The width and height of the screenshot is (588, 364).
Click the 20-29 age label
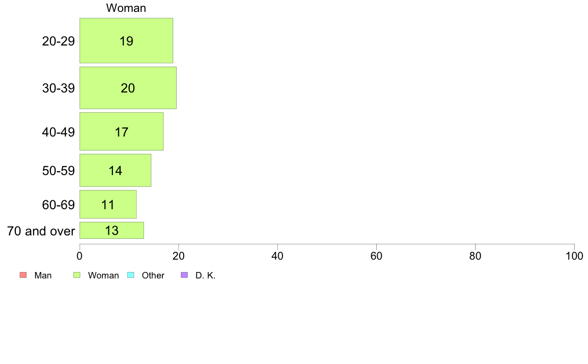point(58,41)
